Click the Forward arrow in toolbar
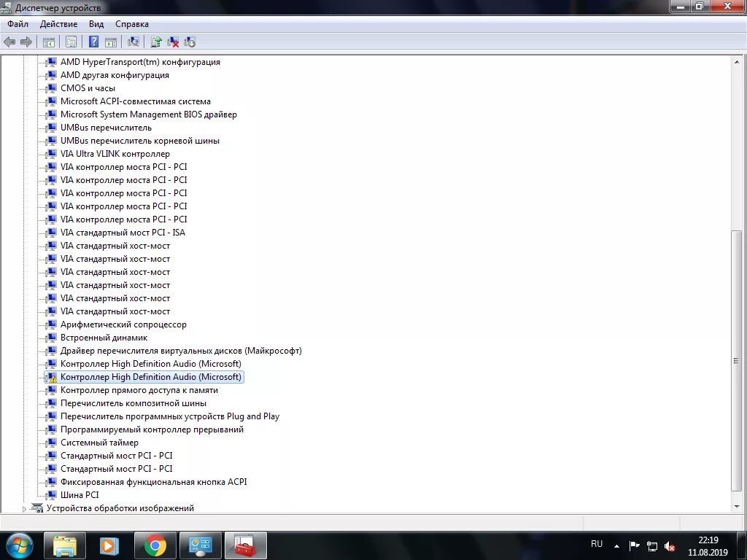Image resolution: width=747 pixels, height=560 pixels. click(26, 42)
